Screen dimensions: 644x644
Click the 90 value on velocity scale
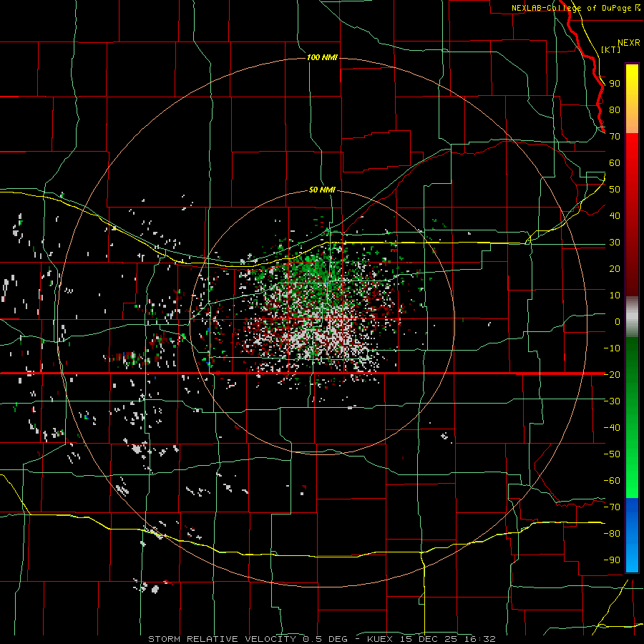615,84
